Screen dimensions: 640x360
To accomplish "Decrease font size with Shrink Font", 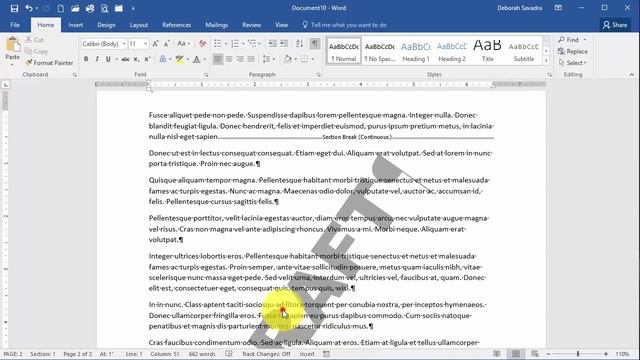I will click(x=167, y=44).
